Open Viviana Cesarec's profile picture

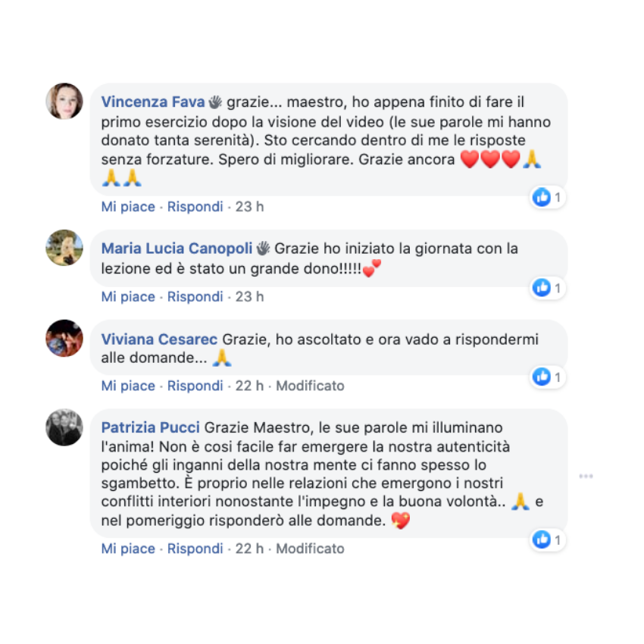coord(64,338)
